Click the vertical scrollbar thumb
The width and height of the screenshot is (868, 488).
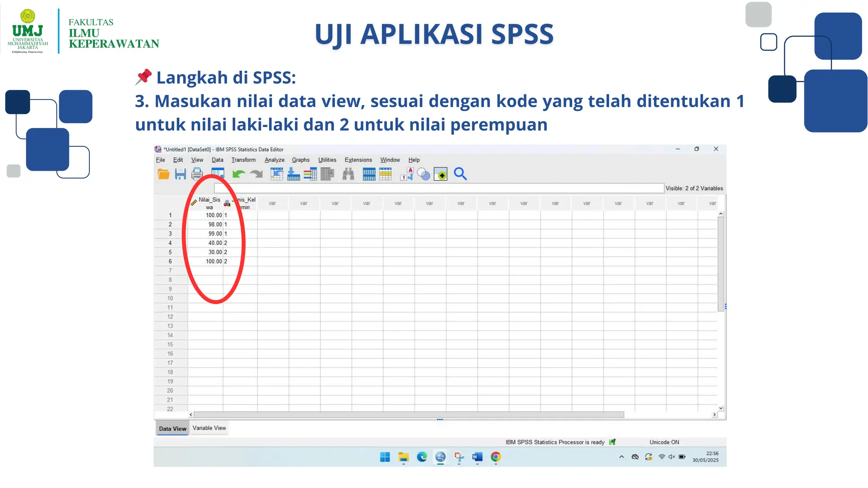point(721,265)
